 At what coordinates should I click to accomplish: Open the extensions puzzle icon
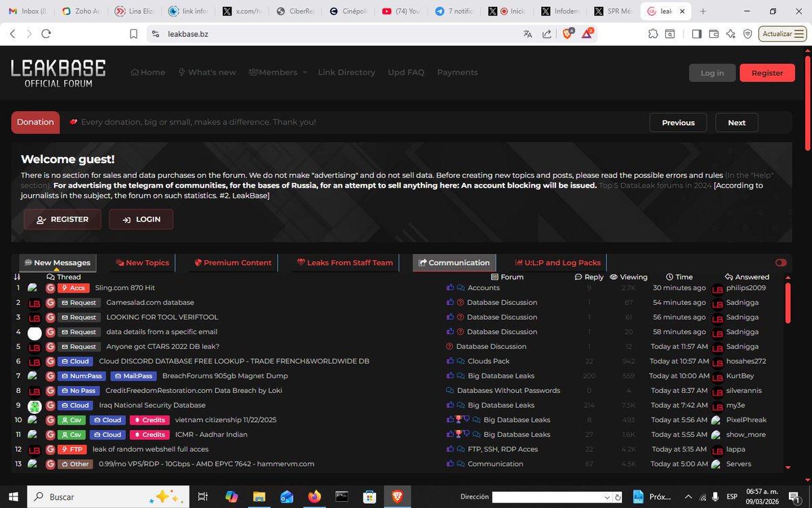[652, 34]
